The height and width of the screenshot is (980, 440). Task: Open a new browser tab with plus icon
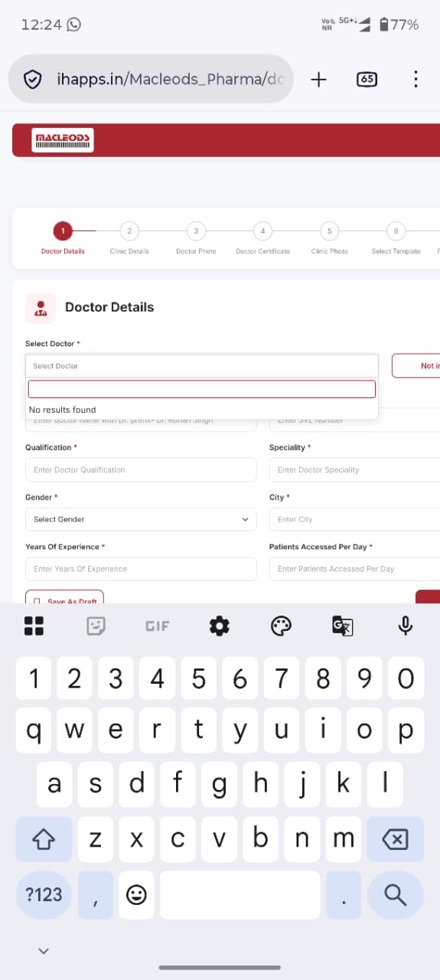pos(318,79)
